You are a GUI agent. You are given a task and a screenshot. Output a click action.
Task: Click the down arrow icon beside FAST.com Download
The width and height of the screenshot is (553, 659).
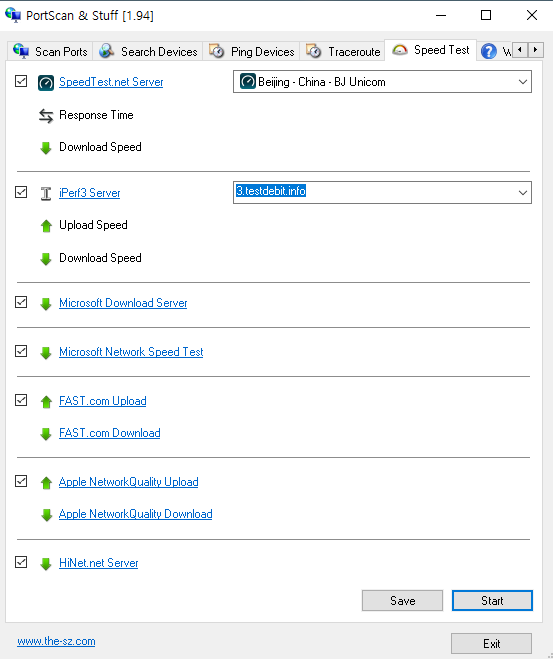tap(46, 434)
